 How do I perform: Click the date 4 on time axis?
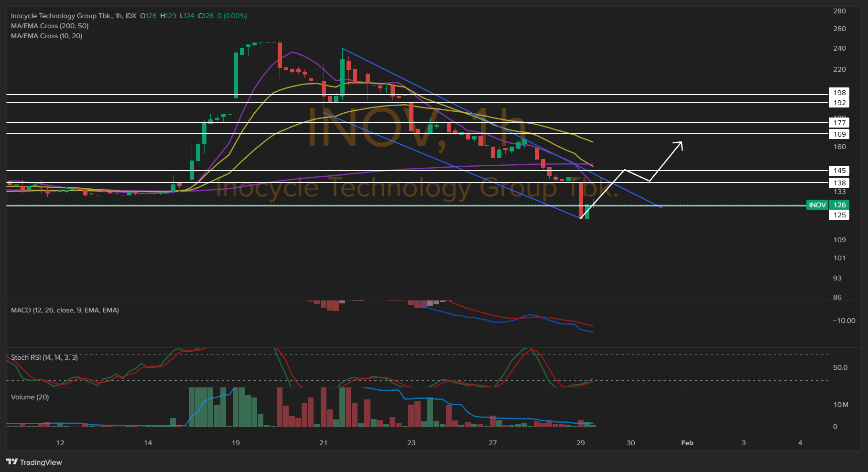click(800, 443)
